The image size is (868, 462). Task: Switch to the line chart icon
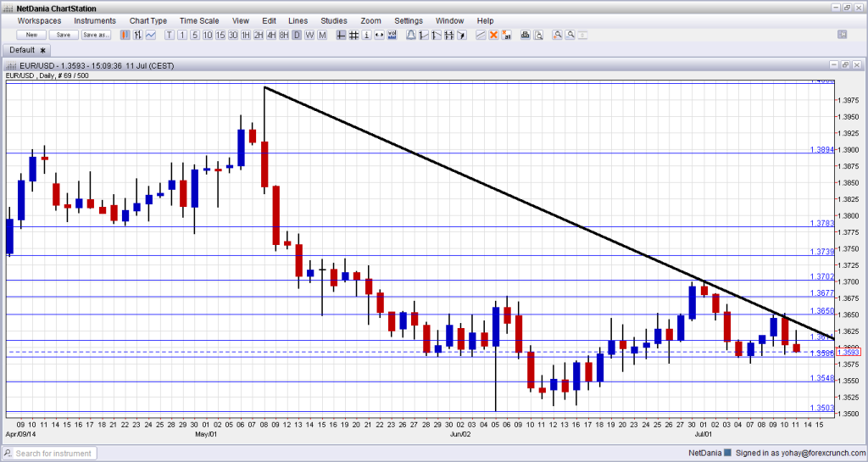coord(151,35)
